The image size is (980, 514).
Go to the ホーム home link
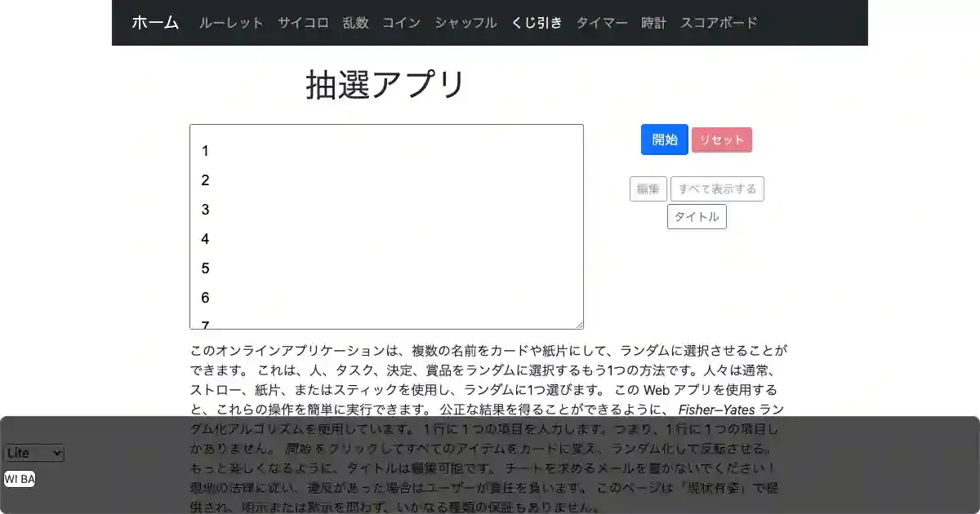(155, 23)
